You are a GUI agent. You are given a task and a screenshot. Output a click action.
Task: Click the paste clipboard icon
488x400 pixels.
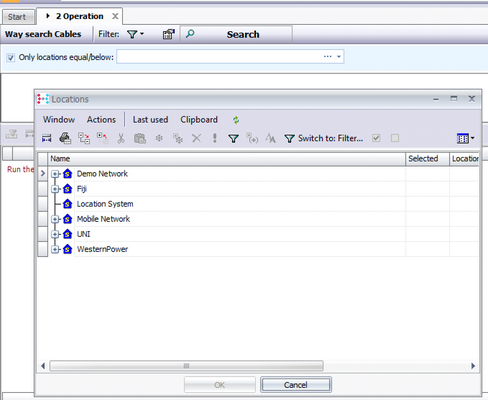pyautogui.click(x=140, y=138)
